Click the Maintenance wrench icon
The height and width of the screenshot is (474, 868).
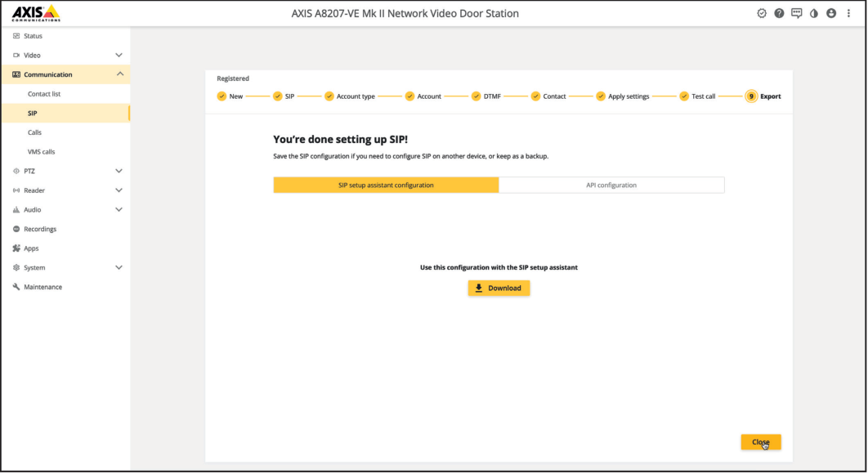coord(16,287)
